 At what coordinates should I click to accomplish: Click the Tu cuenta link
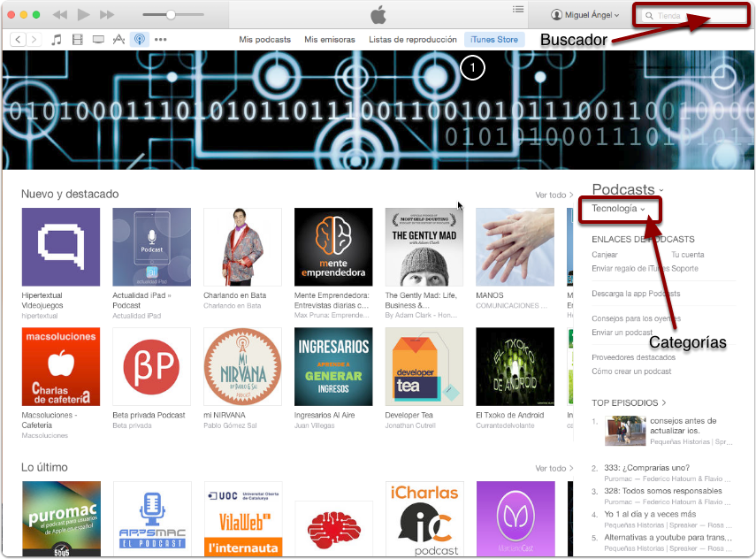point(688,255)
